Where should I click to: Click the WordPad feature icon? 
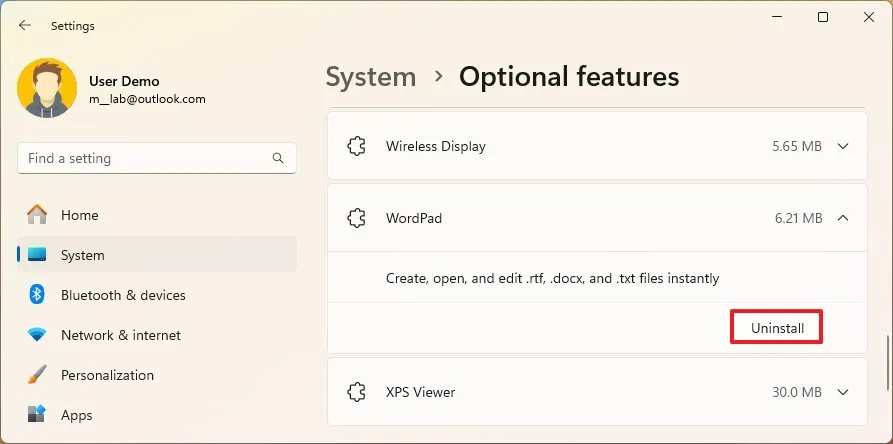click(357, 218)
